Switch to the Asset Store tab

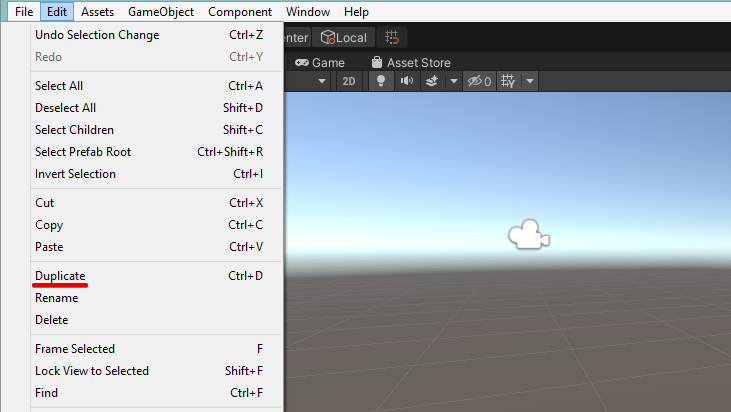coord(411,62)
